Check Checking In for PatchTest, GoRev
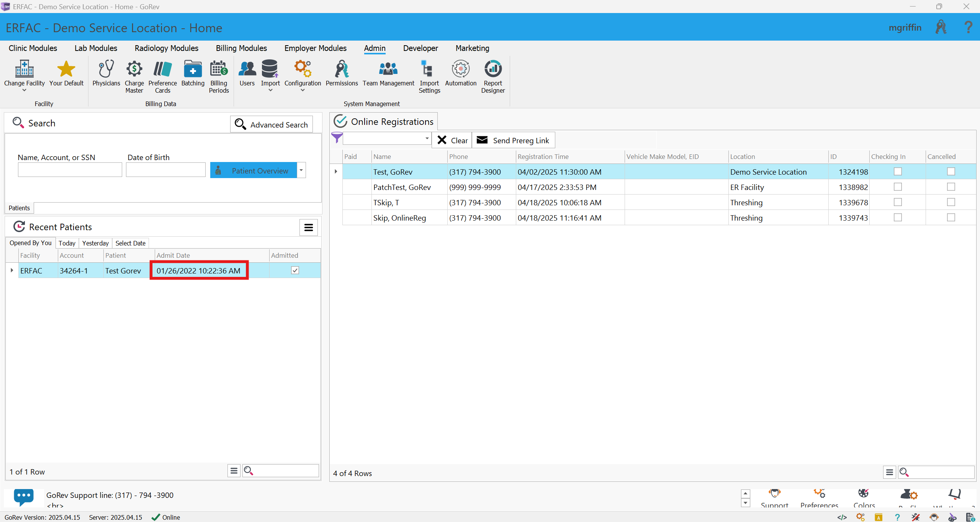This screenshot has width=980, height=522. pos(898,187)
